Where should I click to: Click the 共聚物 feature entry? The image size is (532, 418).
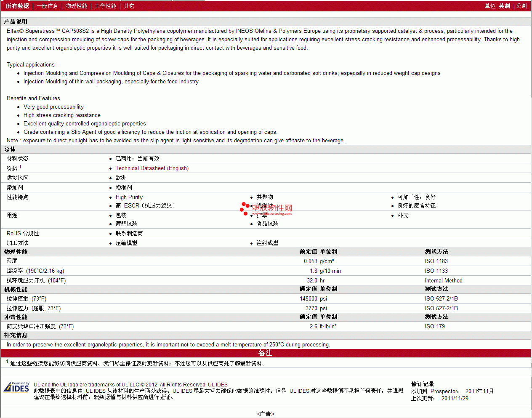(265, 197)
